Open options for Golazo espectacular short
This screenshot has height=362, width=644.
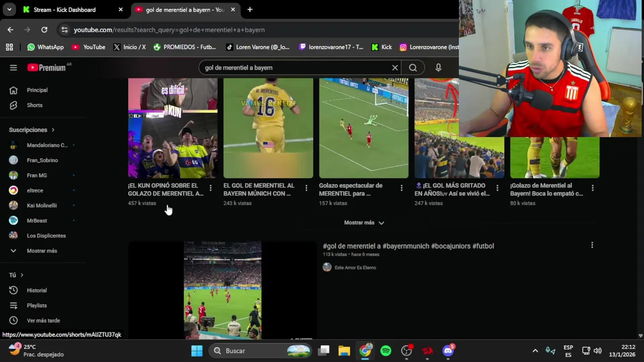pos(401,188)
